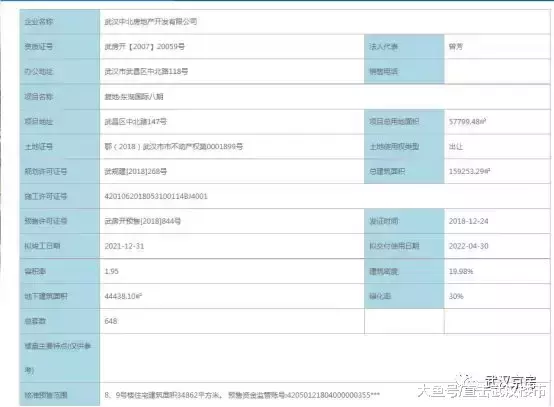Click greening rate value 30%
Image resolution: width=554 pixels, height=407 pixels.
456,296
